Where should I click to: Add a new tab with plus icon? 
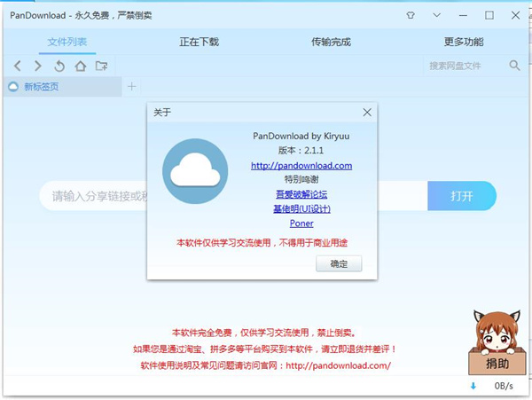click(132, 86)
